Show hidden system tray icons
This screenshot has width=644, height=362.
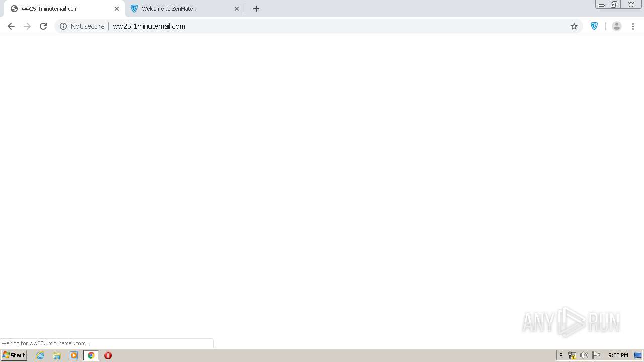click(x=561, y=355)
